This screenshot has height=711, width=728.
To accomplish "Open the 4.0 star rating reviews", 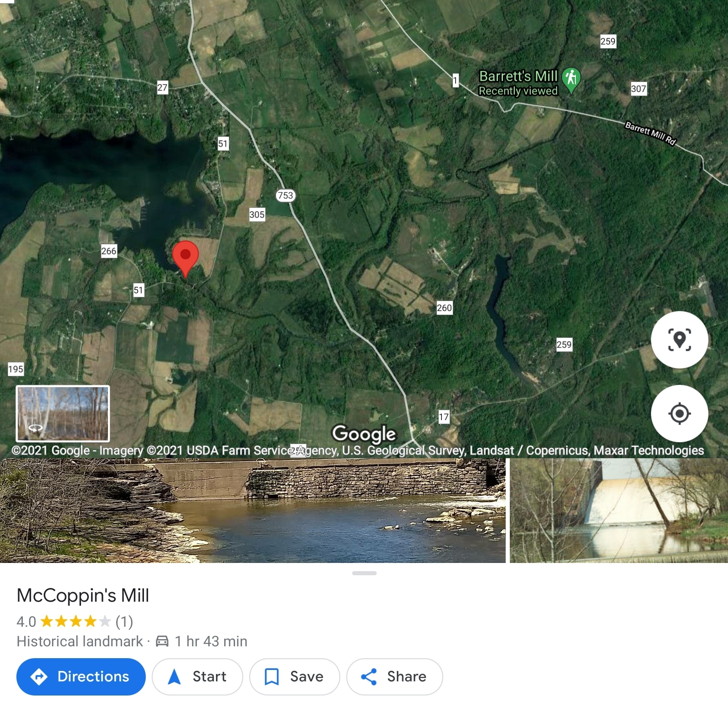I will click(75, 621).
